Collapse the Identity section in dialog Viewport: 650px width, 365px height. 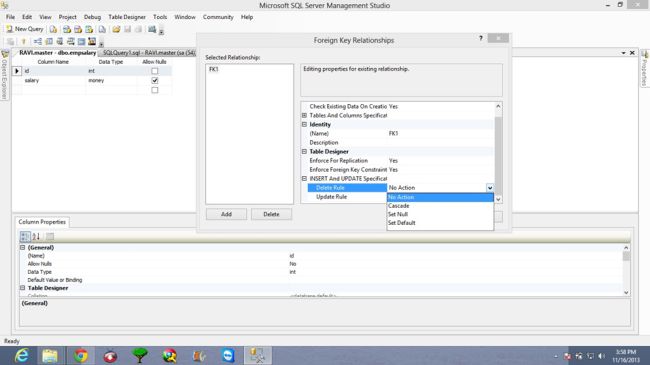304,124
